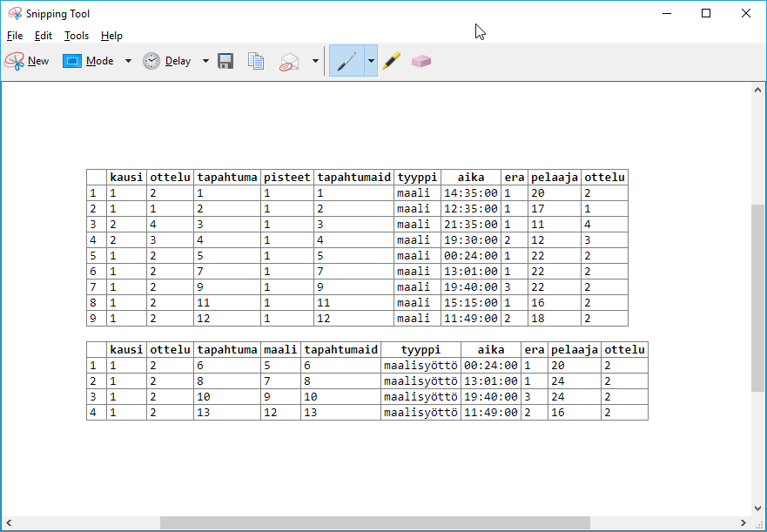Viewport: 767px width, 532px height.
Task: Open the Send Snip dropdown arrow
Action: coord(315,61)
